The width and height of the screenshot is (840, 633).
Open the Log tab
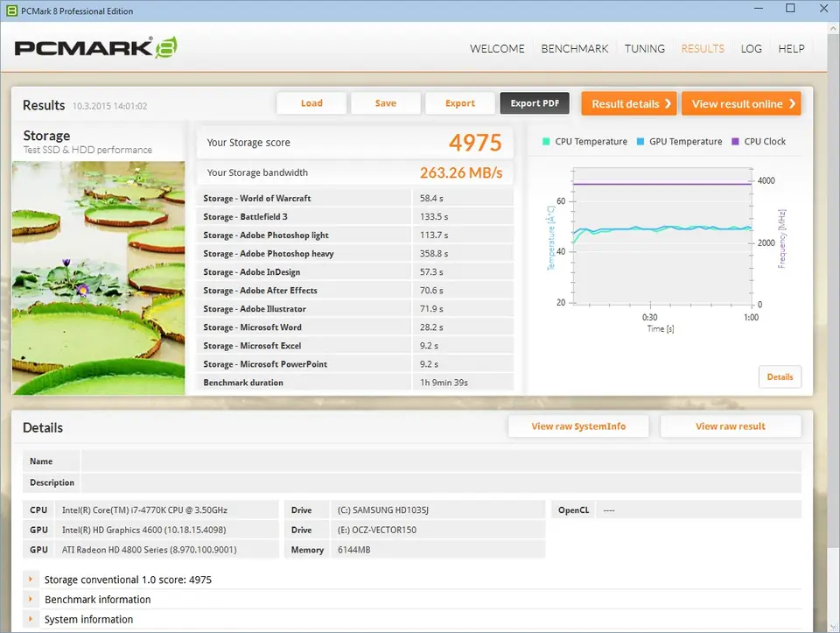click(x=751, y=49)
